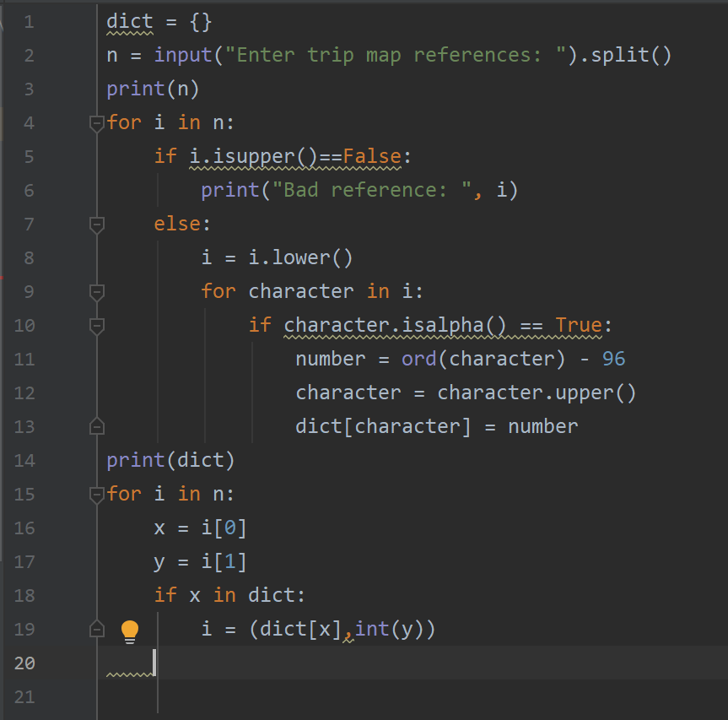Click 'i.lower()' on line 8
This screenshot has width=728, height=720.
click(x=300, y=257)
